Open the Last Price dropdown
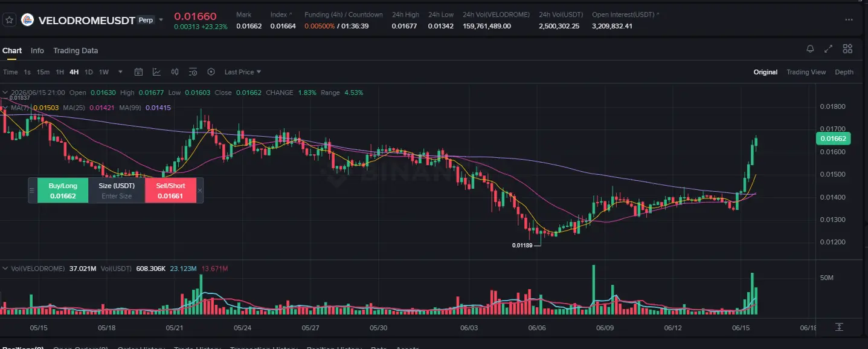This screenshot has width=868, height=349. [242, 72]
